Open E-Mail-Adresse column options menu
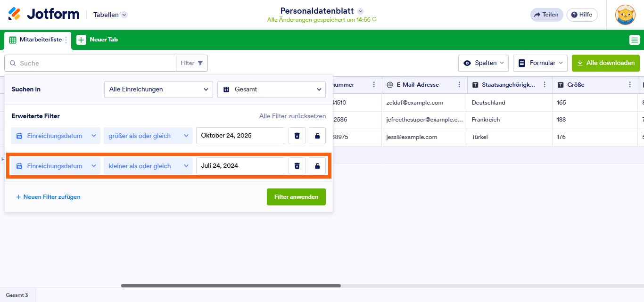The height and width of the screenshot is (302, 644). (459, 85)
